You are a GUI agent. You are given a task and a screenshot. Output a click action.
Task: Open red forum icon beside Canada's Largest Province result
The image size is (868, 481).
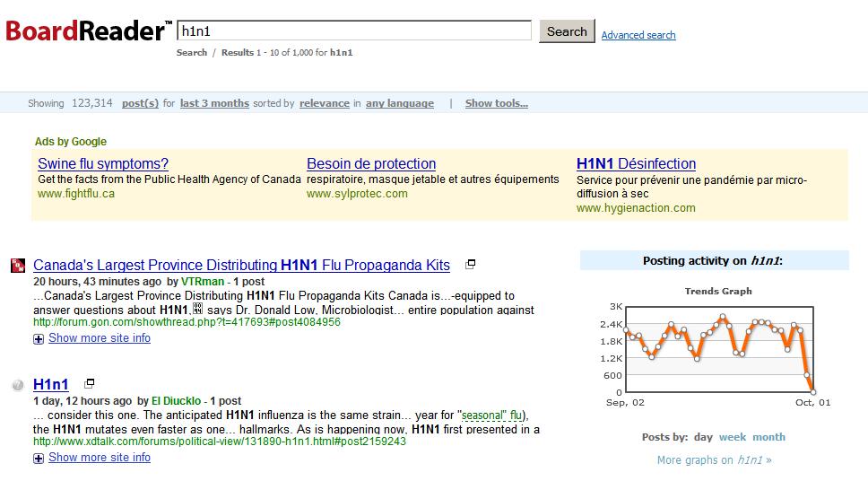coord(18,266)
